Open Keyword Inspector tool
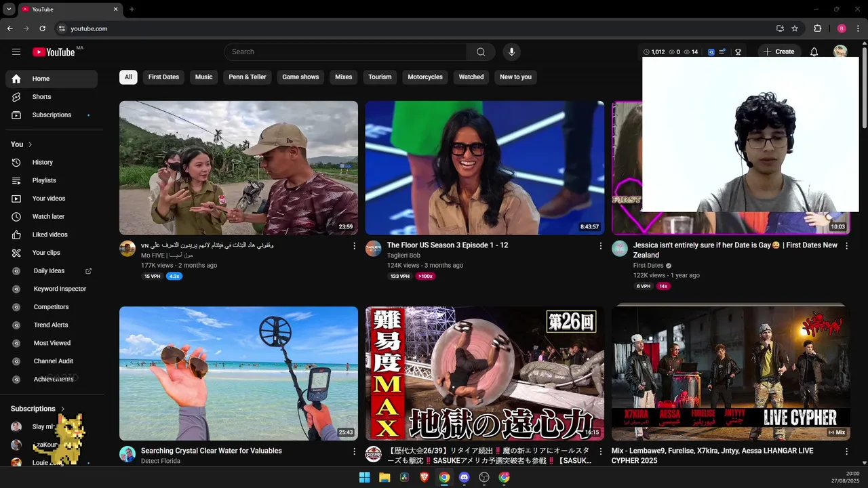868x488 pixels. click(52, 289)
